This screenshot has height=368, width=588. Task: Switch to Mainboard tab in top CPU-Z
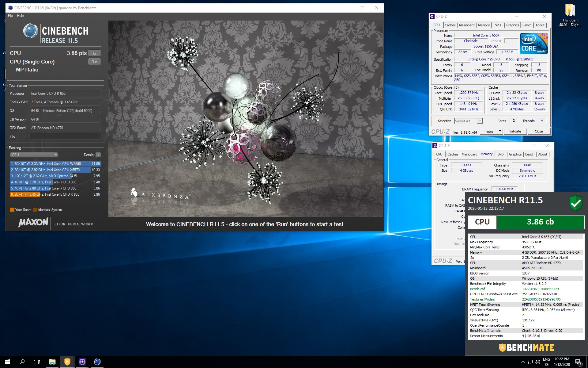[x=466, y=25]
